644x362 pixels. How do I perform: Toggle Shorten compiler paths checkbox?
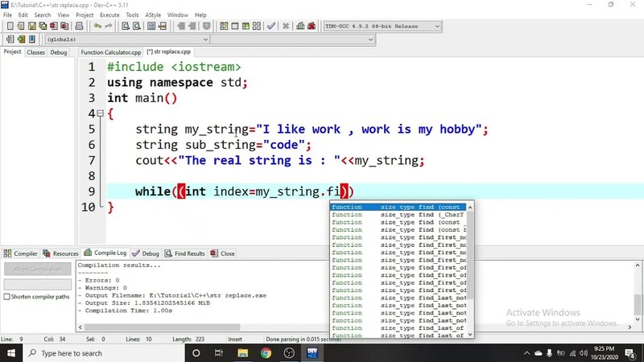(7, 296)
